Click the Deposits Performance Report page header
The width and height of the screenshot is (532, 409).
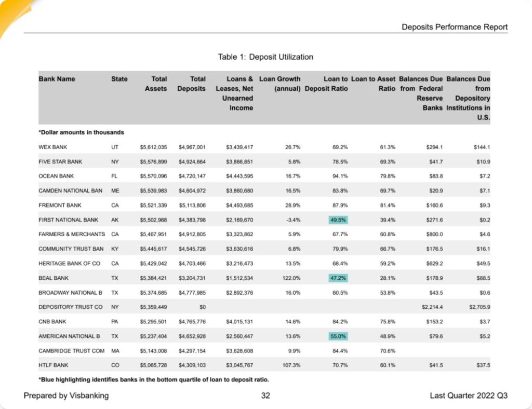point(455,27)
